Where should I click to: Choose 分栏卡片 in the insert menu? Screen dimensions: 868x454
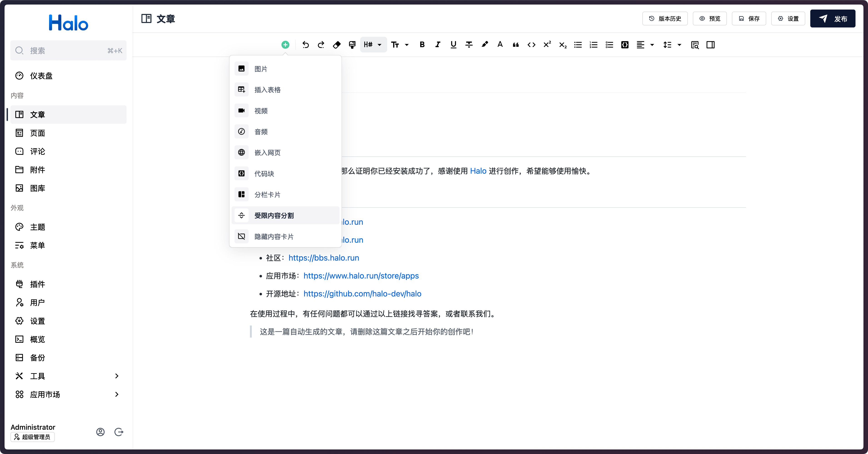click(285, 195)
